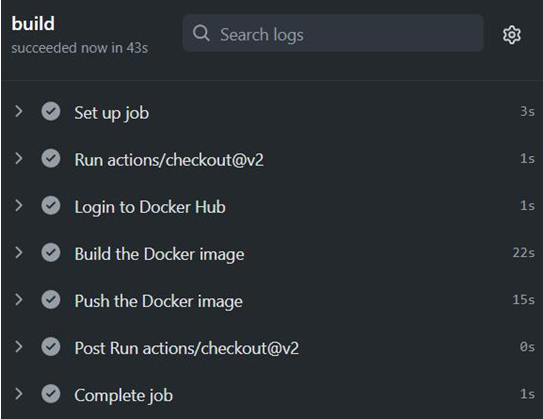
Task: Expand the Login to Docker Hub chevron
Action: pos(19,205)
